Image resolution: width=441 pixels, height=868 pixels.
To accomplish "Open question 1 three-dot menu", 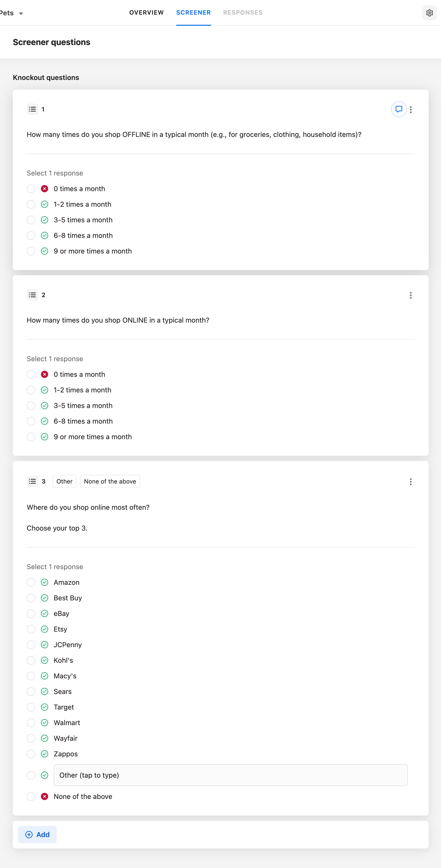I will click(x=411, y=109).
